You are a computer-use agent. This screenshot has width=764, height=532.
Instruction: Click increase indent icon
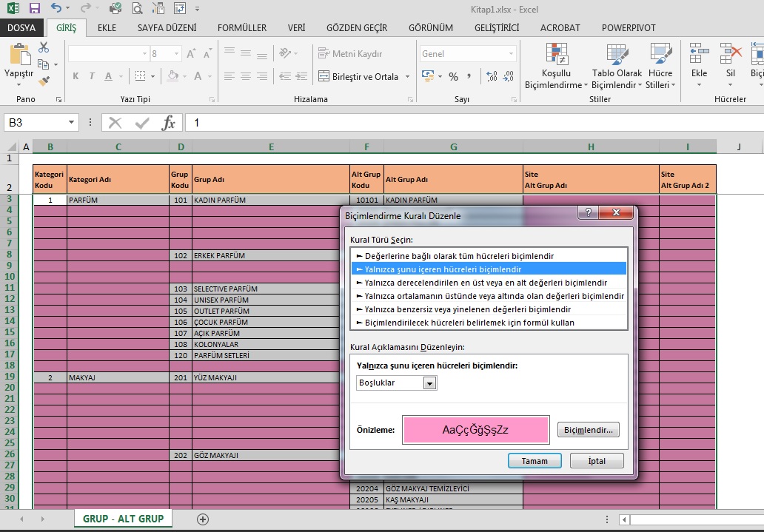301,76
